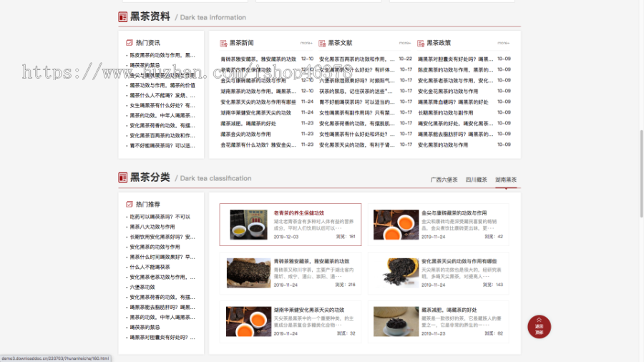Open the thumbnail of 湖南华莱健安化黑茶天尖的功效
This screenshot has height=362, width=644.
tap(248, 321)
